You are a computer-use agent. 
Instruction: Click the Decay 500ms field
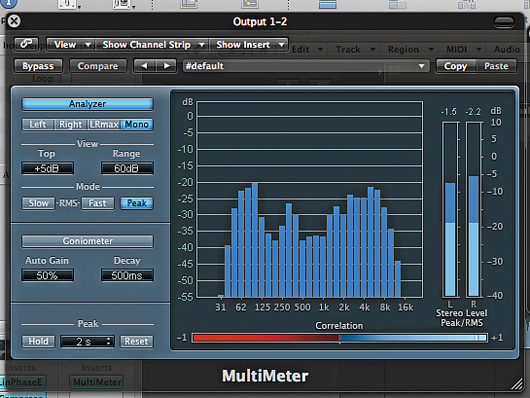(127, 275)
